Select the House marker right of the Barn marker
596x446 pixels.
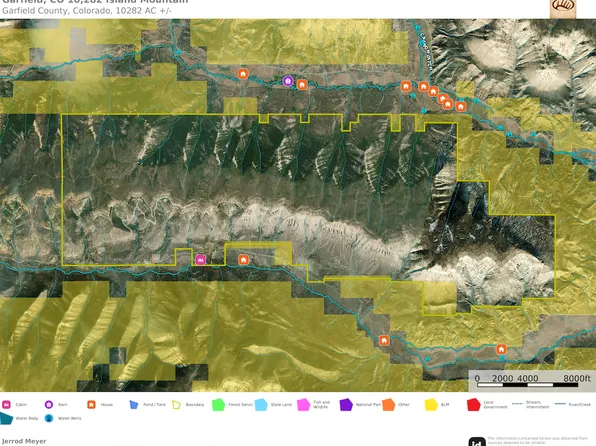click(302, 84)
